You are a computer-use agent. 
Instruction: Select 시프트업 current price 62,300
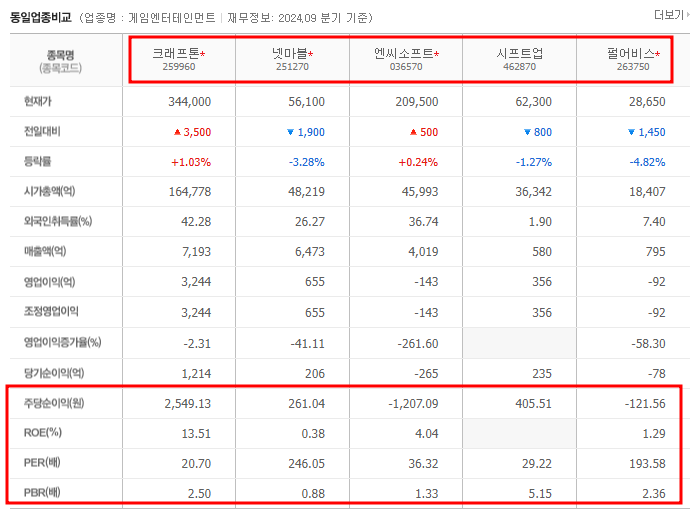point(534,102)
